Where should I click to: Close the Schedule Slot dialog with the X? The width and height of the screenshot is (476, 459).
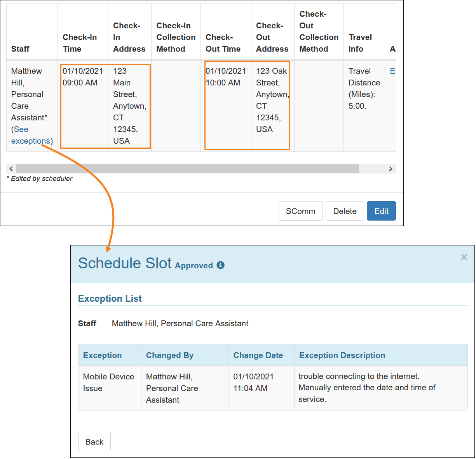[464, 257]
